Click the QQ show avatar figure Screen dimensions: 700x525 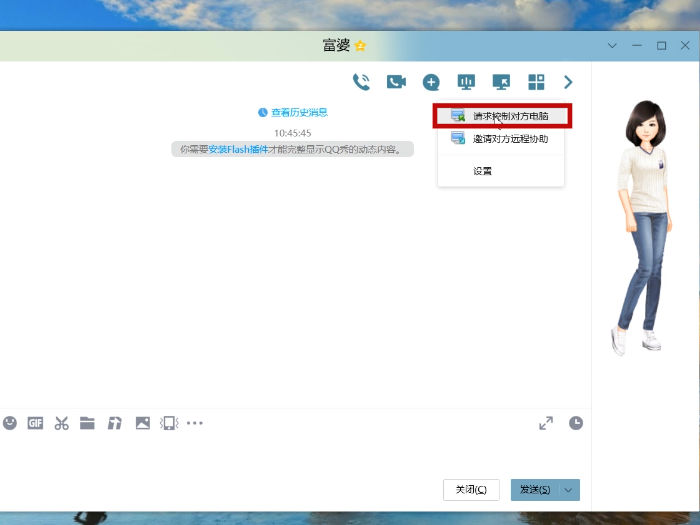[x=642, y=228]
